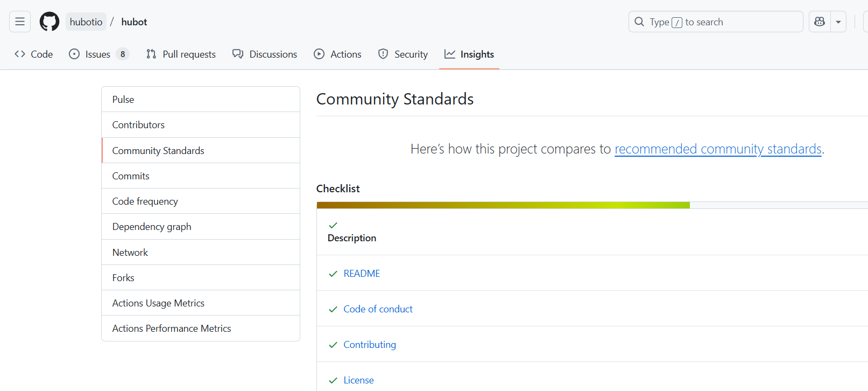Select Forks in the sidebar
This screenshot has height=391, width=868.
[201, 277]
